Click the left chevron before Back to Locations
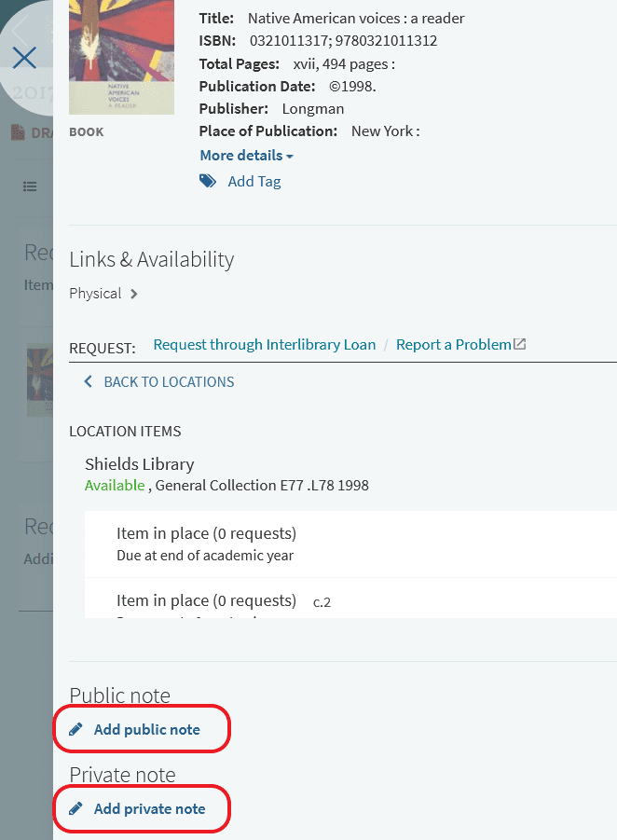The width and height of the screenshot is (617, 840). point(89,381)
